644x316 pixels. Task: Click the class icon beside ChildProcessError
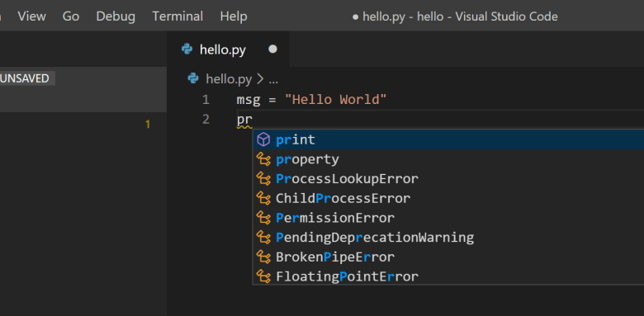click(263, 198)
